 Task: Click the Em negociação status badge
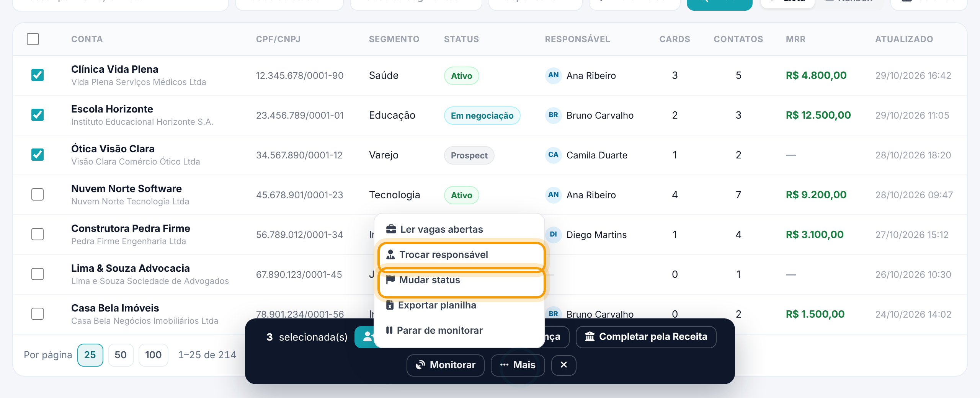[x=482, y=116]
